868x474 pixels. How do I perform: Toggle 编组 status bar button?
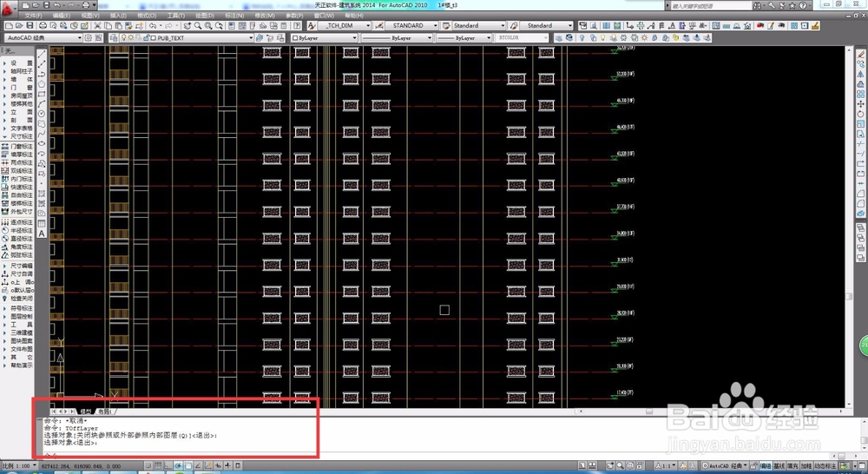point(766,465)
